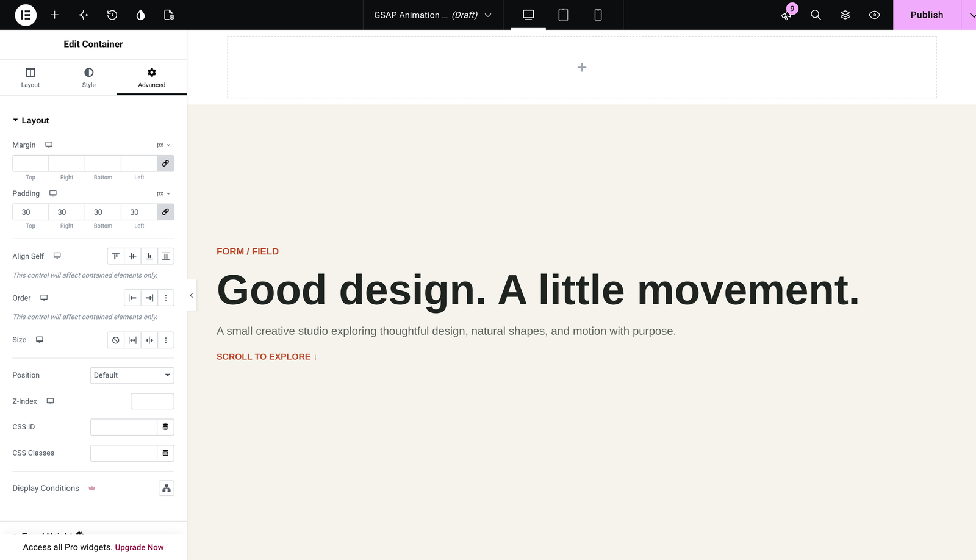Preview changes with eye icon
Viewport: 976px width, 560px height.
pos(874,15)
